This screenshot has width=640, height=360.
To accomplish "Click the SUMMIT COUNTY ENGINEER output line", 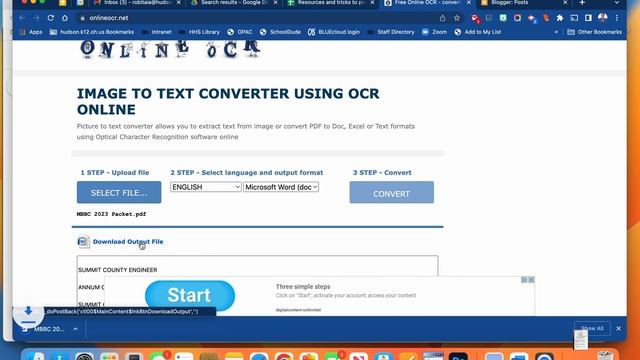I will pos(118,270).
